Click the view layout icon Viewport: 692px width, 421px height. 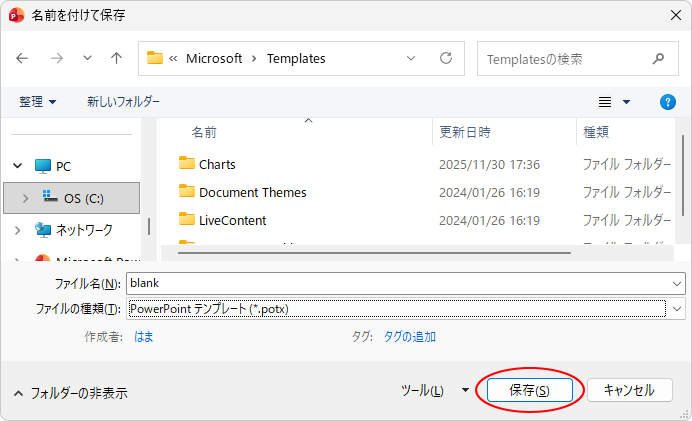[605, 102]
